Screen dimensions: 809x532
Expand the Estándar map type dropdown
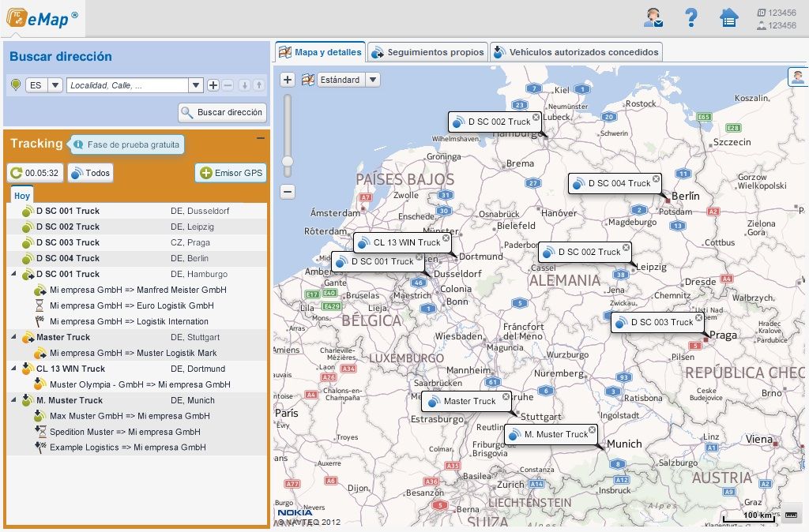(373, 80)
